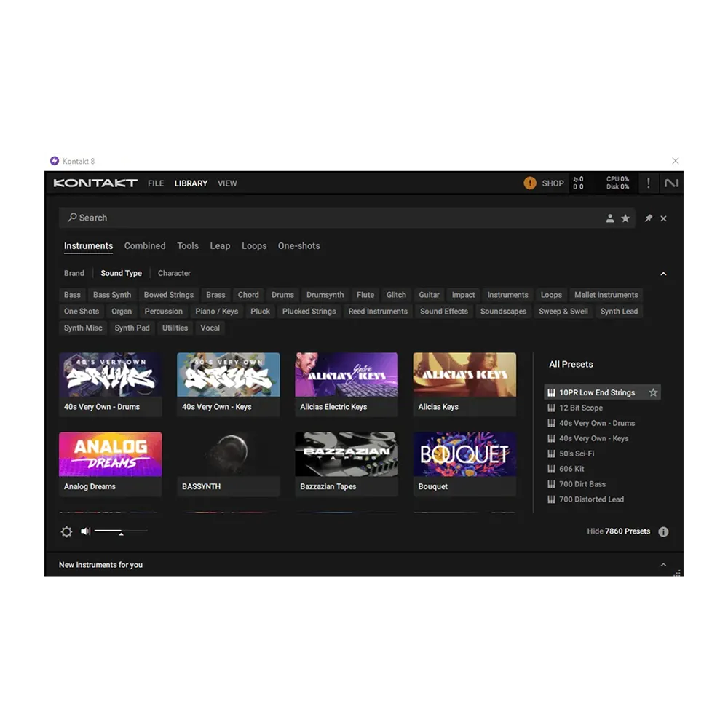Open Analog Dreams library
This screenshot has height=728, width=728.
pos(111,464)
